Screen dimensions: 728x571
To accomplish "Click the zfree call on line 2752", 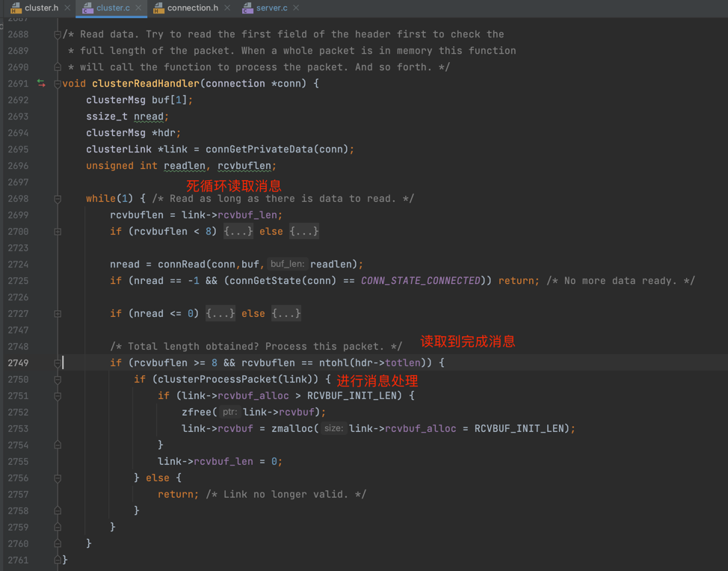I will [x=197, y=413].
